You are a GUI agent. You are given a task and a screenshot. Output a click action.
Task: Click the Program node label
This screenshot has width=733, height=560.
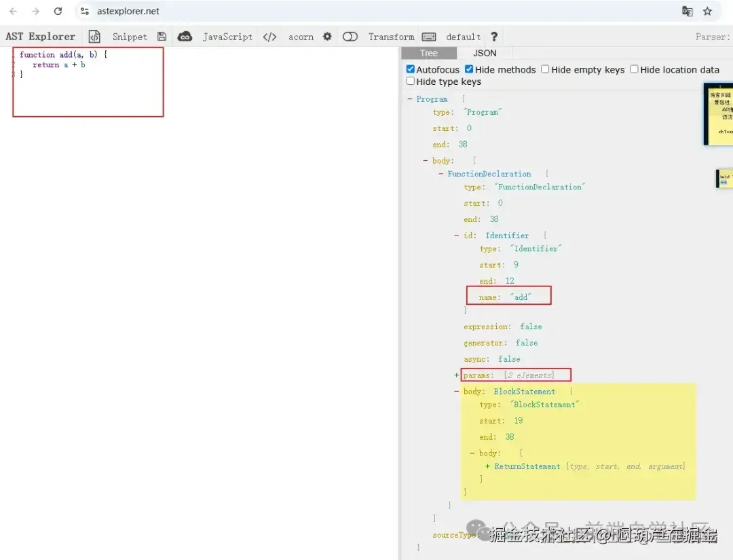(x=432, y=99)
